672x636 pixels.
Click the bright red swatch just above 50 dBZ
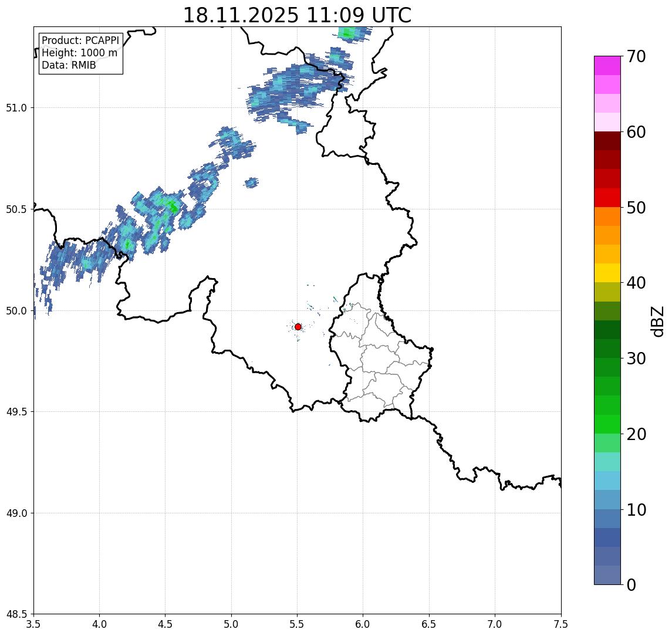click(x=607, y=198)
